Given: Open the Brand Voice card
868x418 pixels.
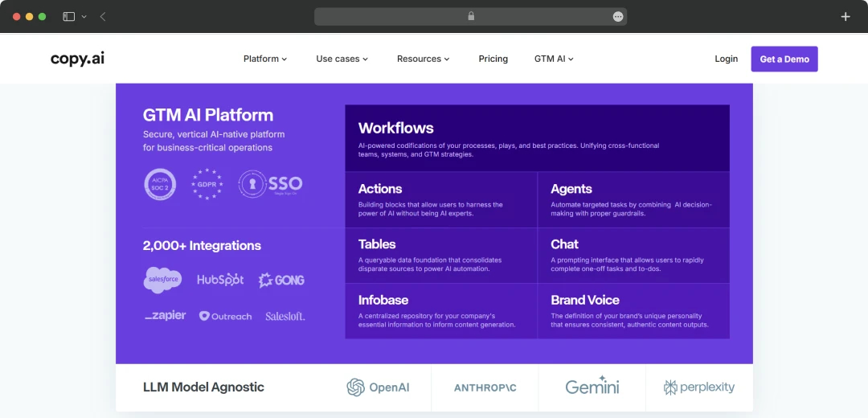Looking at the screenshot, I should point(634,311).
